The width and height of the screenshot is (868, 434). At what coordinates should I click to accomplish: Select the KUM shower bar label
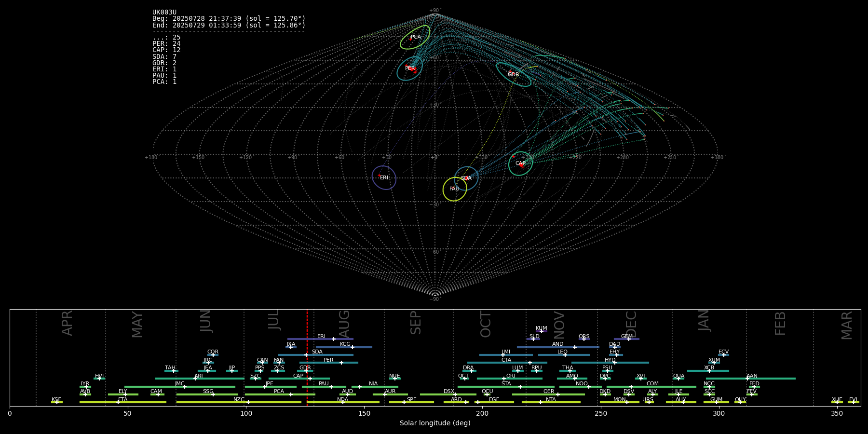(x=542, y=328)
